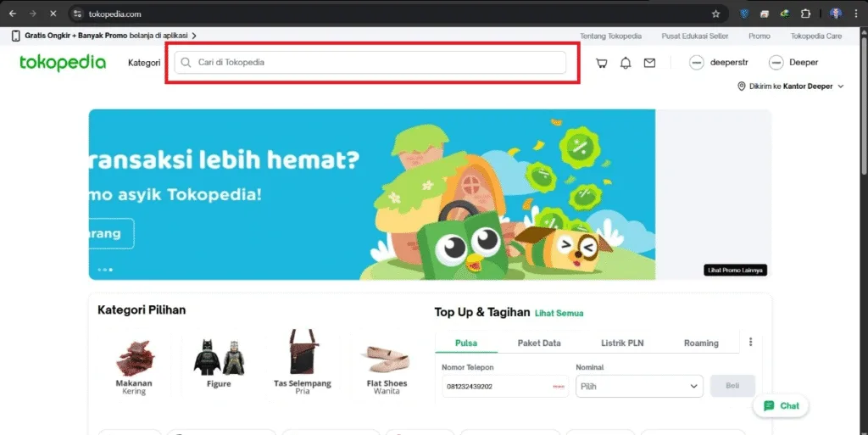This screenshot has height=435, width=868.
Task: Switch to the Paket Data tab
Action: [x=539, y=343]
